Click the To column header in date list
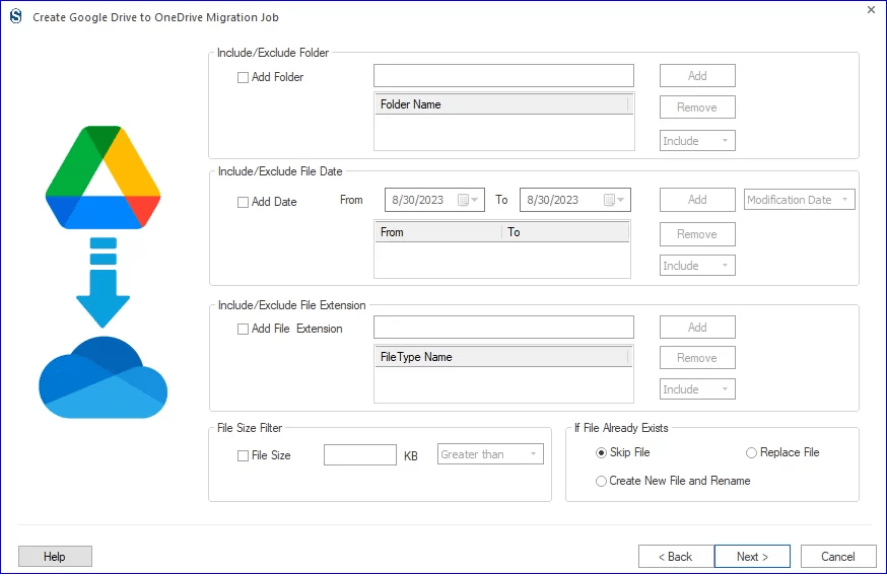 click(x=565, y=232)
